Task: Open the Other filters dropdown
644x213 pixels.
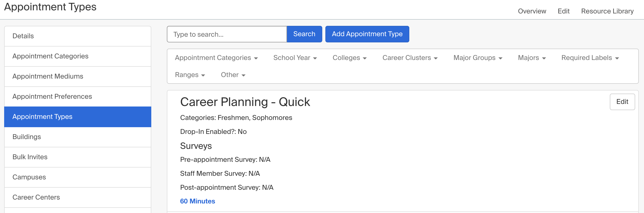Action: [233, 75]
